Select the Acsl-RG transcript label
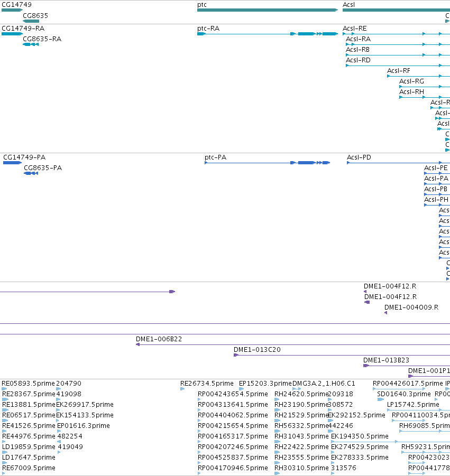450x476 pixels. click(412, 81)
